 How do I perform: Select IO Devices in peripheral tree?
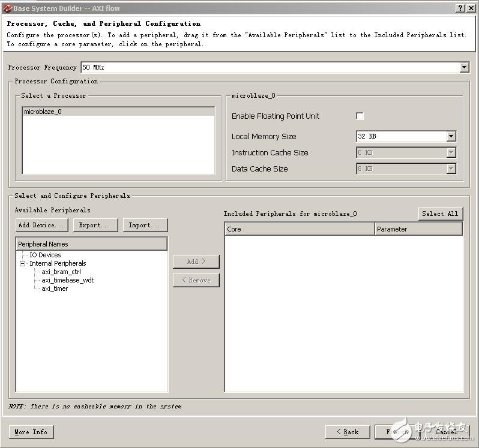(45, 255)
